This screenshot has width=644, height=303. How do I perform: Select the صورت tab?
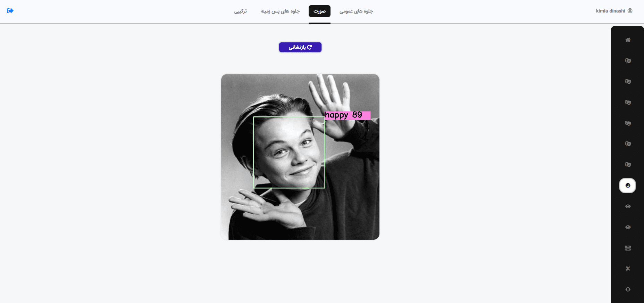tap(319, 11)
